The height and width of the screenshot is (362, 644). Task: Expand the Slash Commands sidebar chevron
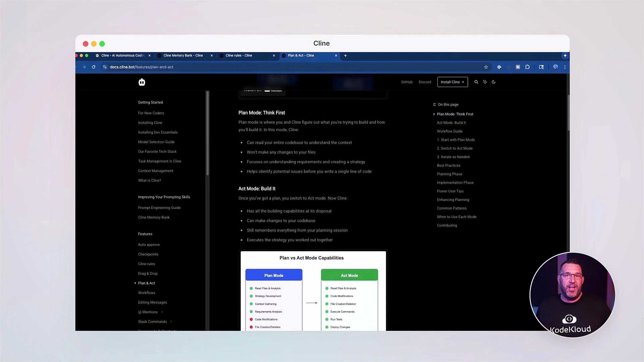click(171, 322)
